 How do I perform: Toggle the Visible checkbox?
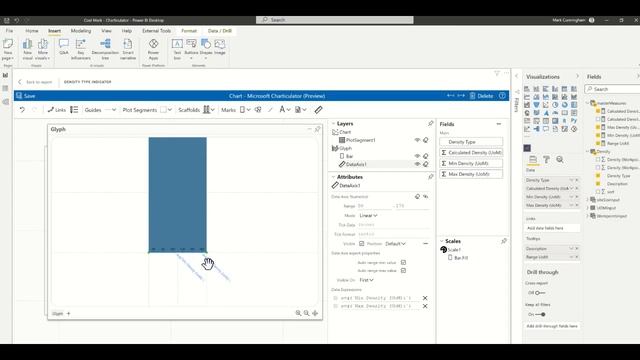pyautogui.click(x=362, y=244)
